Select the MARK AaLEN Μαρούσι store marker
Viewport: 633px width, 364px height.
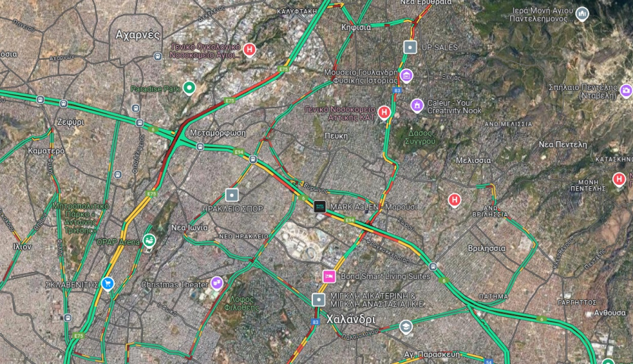(319, 207)
